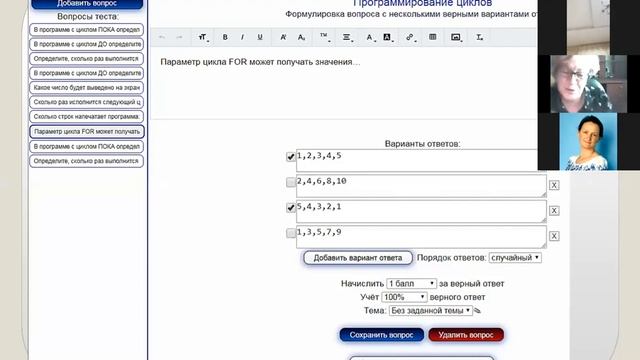This screenshot has width=640, height=360.
Task: Select ninth question В программе с циклом ПОКА
Action: pos(87,147)
